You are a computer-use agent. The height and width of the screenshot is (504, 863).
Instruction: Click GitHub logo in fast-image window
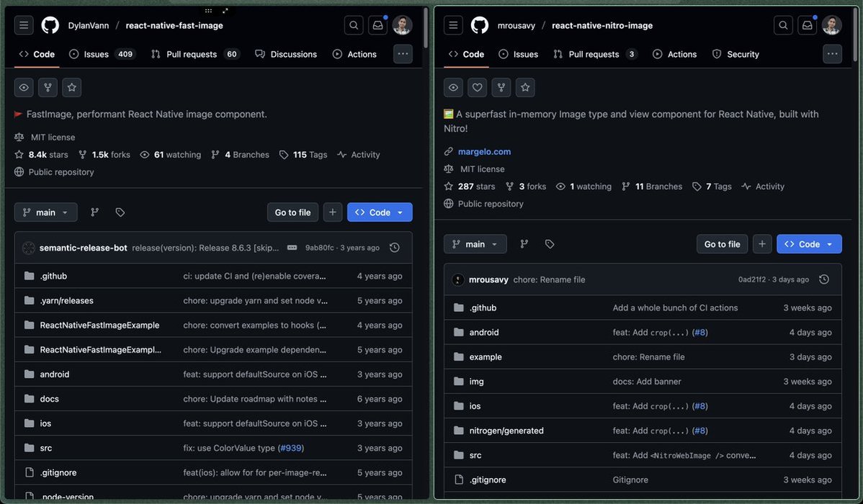click(50, 25)
